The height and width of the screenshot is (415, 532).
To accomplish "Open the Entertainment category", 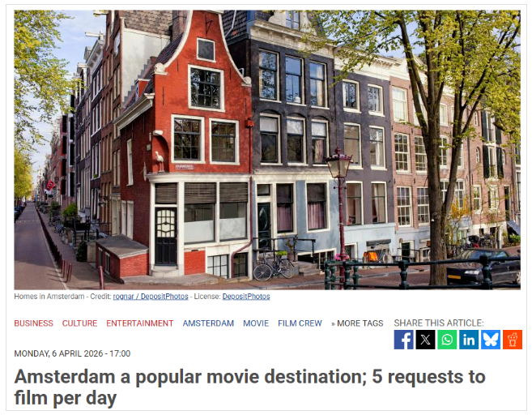I will click(140, 323).
